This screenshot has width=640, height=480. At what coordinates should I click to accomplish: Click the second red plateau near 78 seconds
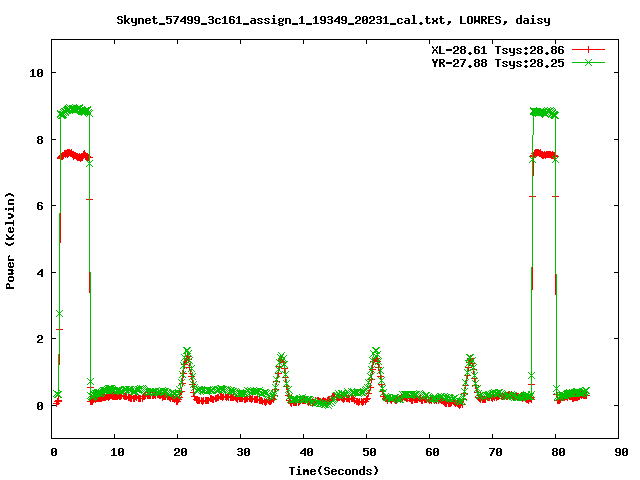pos(544,154)
